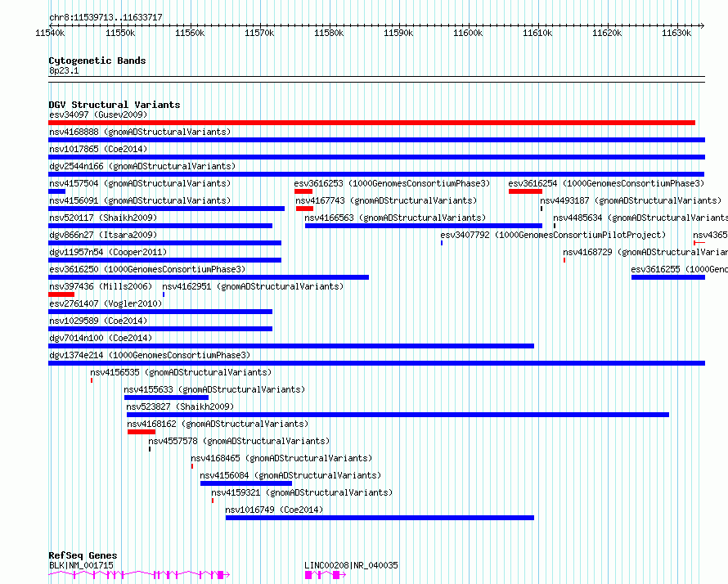Image resolution: width=728 pixels, height=584 pixels.
Task: Select the short blue nsv4157504 bar
Action: (56, 191)
